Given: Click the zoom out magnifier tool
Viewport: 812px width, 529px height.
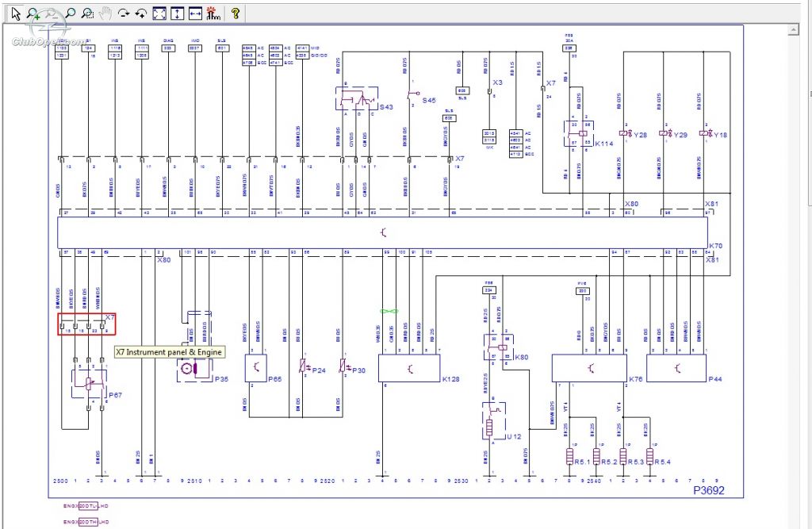Looking at the screenshot, I should pyautogui.click(x=52, y=13).
